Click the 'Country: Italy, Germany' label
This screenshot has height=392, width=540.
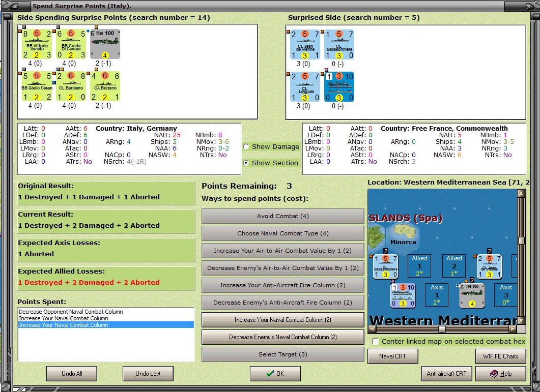tap(136, 128)
